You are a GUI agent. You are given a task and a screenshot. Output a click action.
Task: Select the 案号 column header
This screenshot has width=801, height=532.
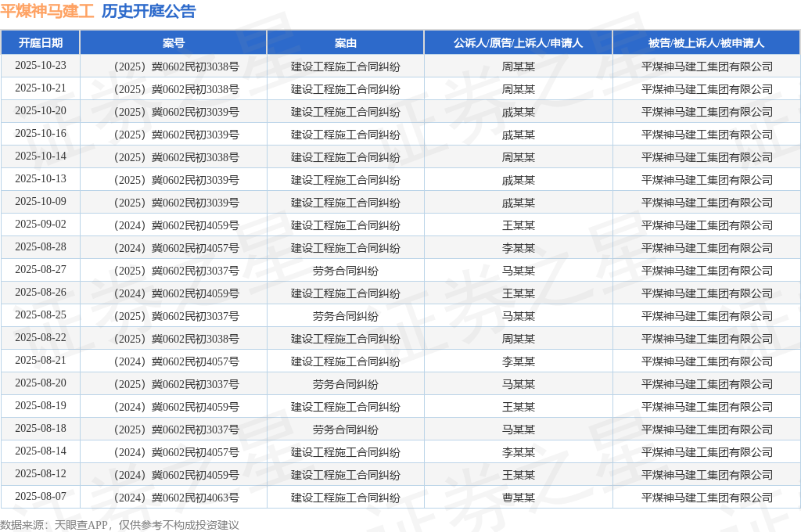pos(174,43)
